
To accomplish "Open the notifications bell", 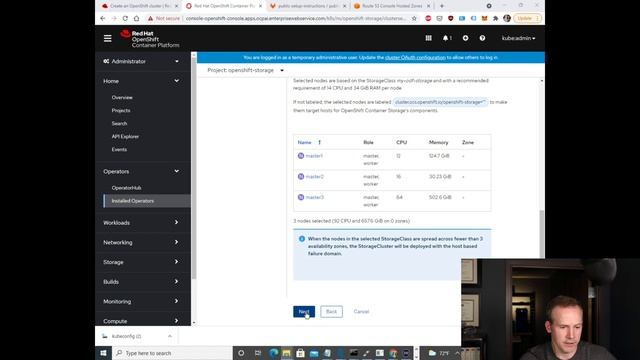I will point(447,38).
